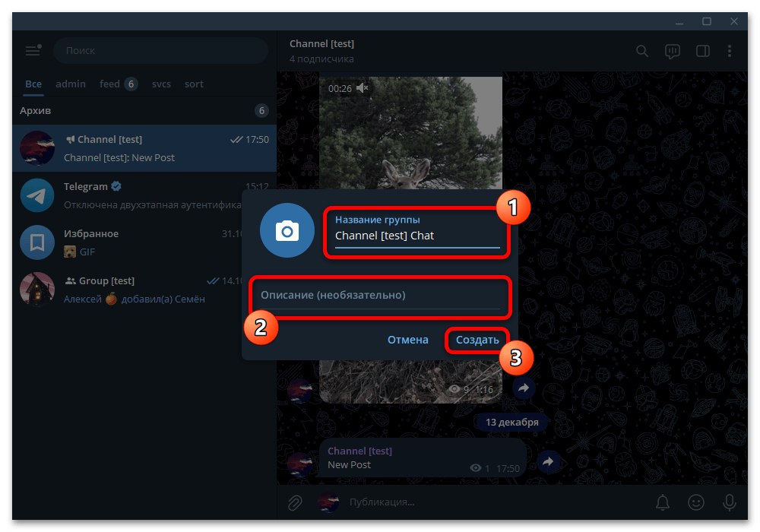
Task: Close the Telegram window
Action: pyautogui.click(x=734, y=21)
